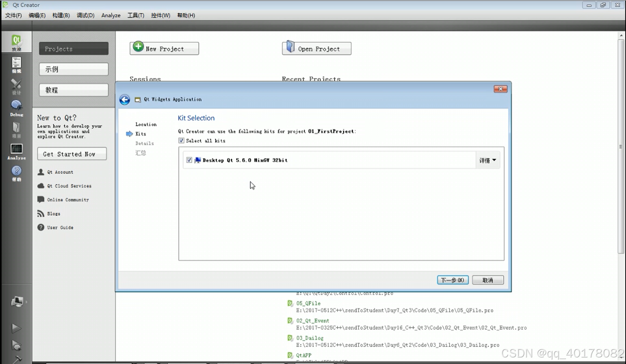
Task: Open the 调试(D) menu
Action: click(86, 15)
